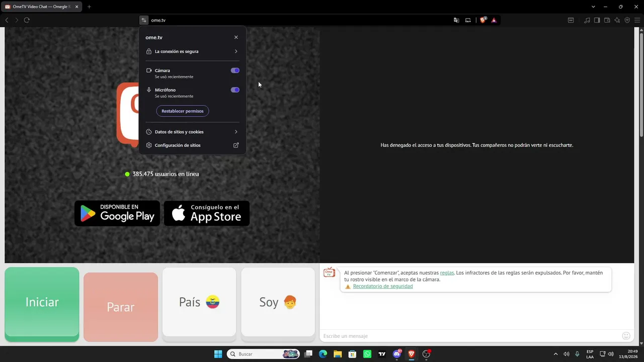Open Task View from the taskbar
Screen dimensions: 644x362
pyautogui.click(x=308, y=354)
